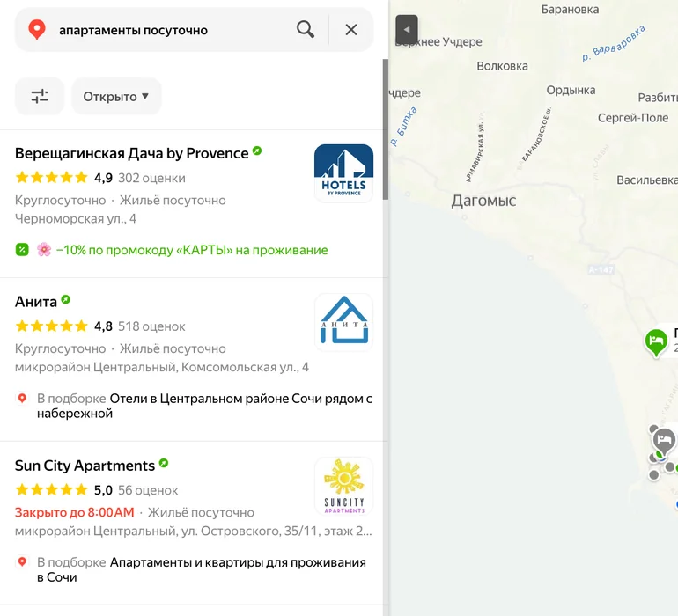Click ул. Островского, 35/11 address line

(x=194, y=531)
